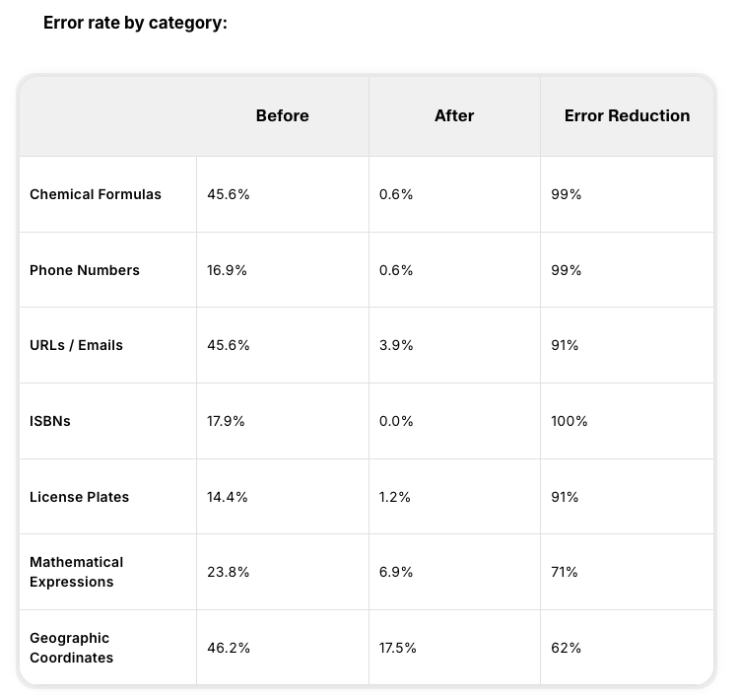This screenshot has width=738, height=700.
Task: Click the 71% error reduction cell
Action: coord(565,572)
